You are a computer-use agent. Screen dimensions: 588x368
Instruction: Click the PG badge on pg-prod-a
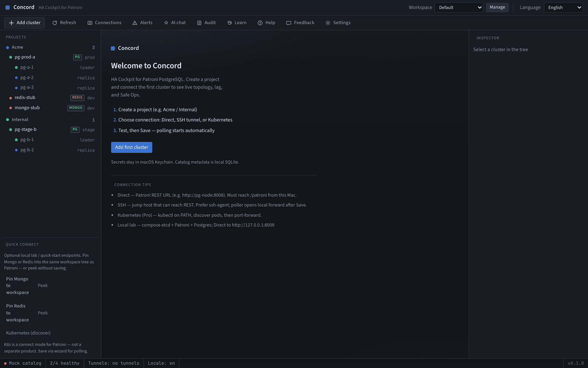point(77,57)
